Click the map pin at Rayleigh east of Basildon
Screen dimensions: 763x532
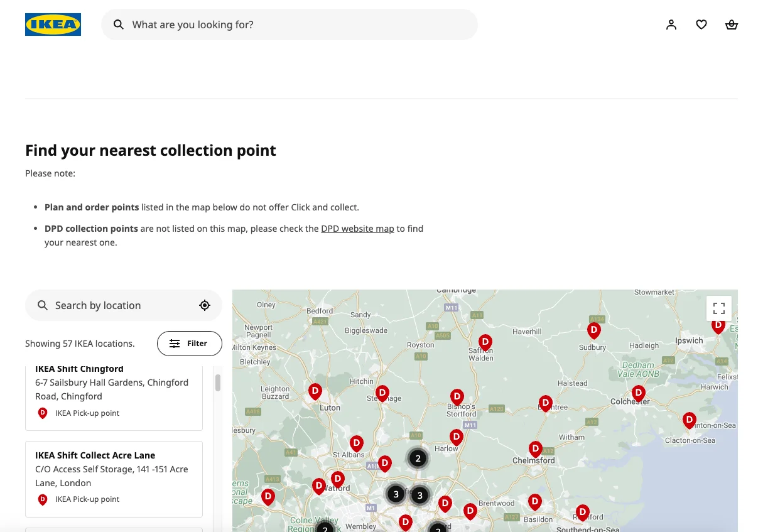(583, 513)
